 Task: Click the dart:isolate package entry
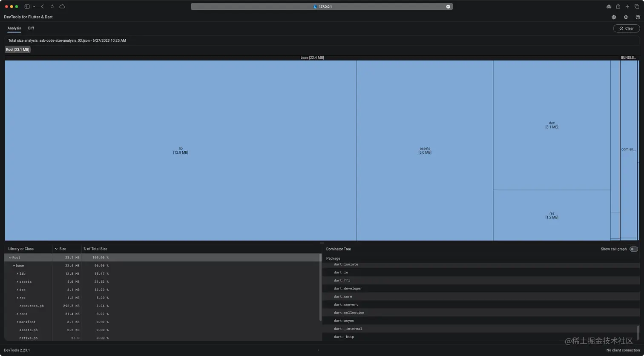tap(346, 264)
